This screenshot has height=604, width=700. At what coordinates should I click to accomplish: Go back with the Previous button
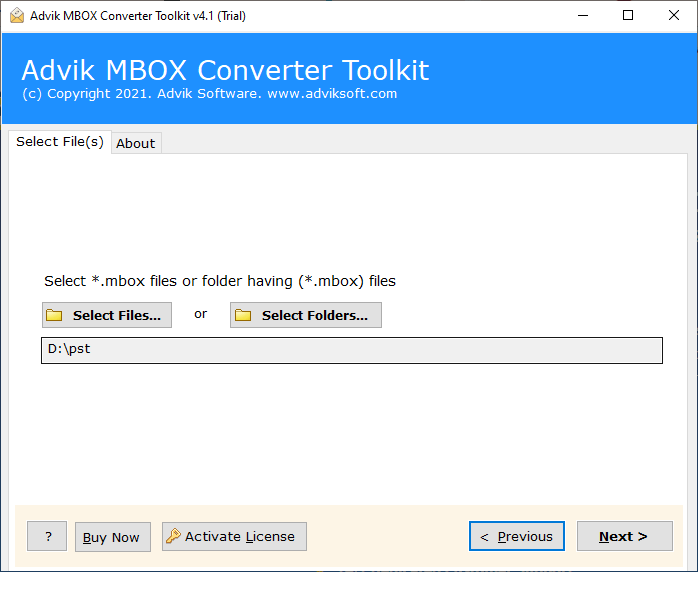[517, 536]
